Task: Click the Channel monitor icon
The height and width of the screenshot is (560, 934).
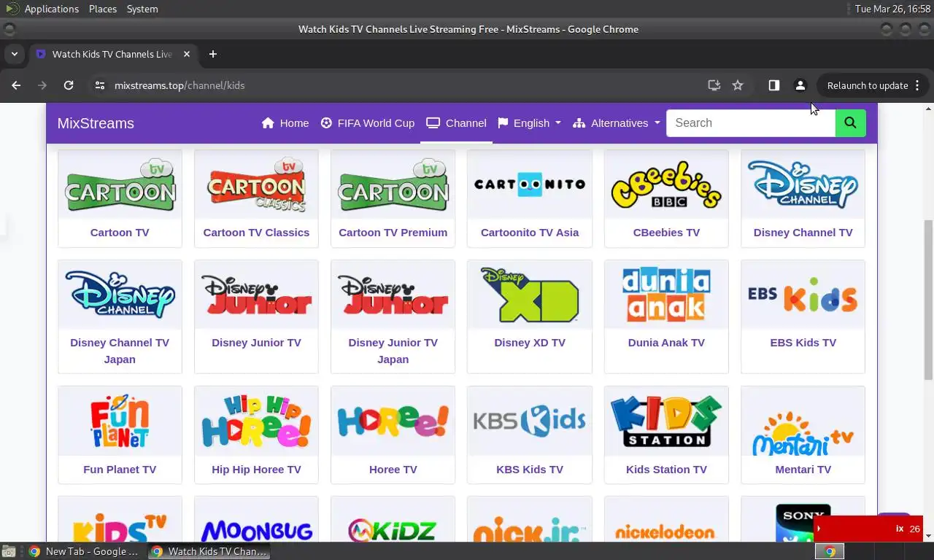Action: (433, 122)
